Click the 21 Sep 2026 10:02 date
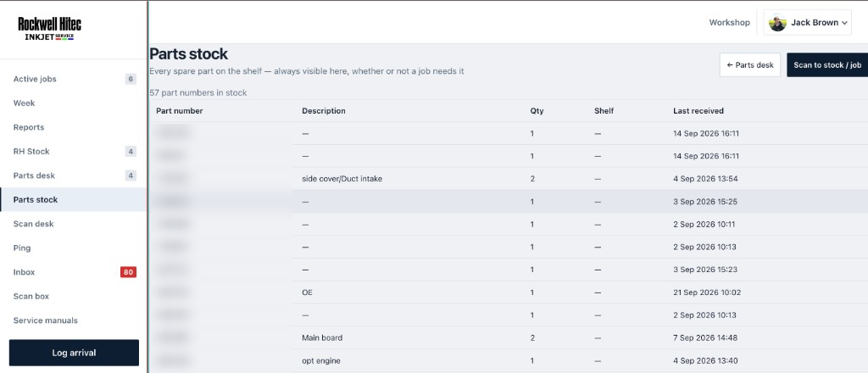Screen dimensions: 868x373 pyautogui.click(x=707, y=292)
